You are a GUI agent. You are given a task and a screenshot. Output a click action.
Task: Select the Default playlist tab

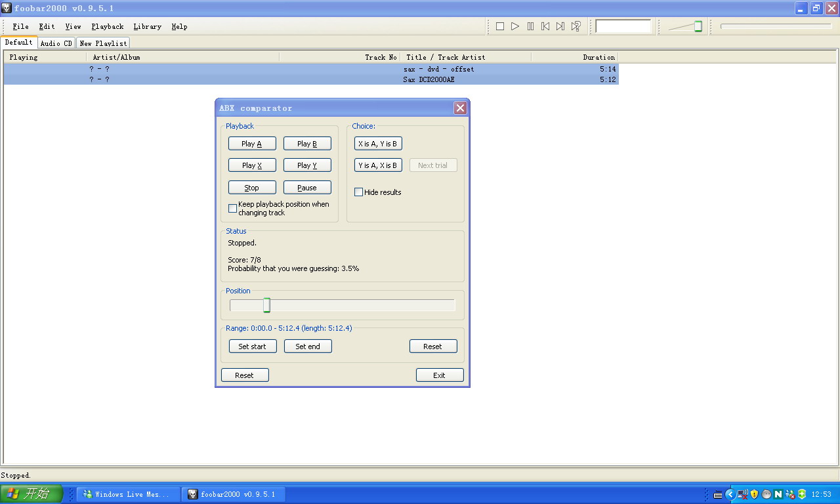[x=18, y=43]
